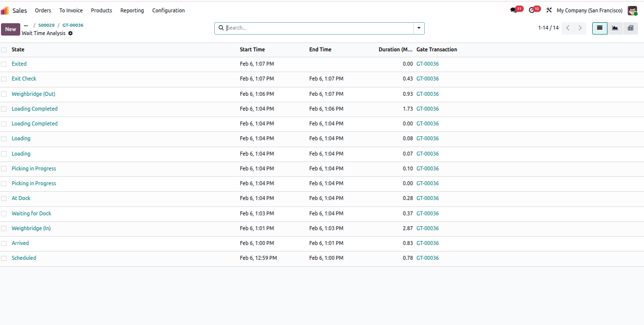This screenshot has width=644, height=325.
Task: Open the Configuration menu
Action: (x=168, y=10)
